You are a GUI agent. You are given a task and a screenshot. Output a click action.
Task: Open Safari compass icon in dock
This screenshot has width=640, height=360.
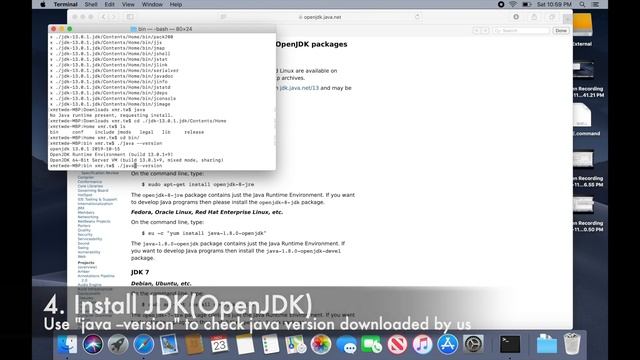[143, 344]
